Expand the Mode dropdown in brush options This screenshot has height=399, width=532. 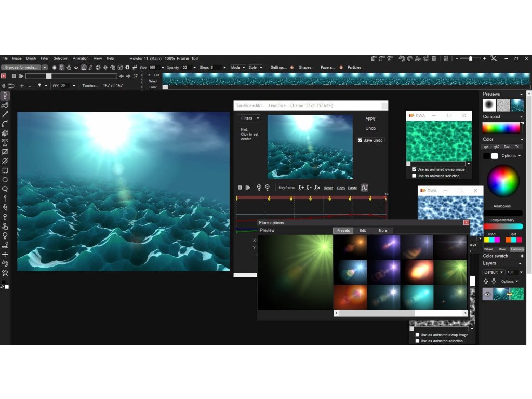coord(237,68)
